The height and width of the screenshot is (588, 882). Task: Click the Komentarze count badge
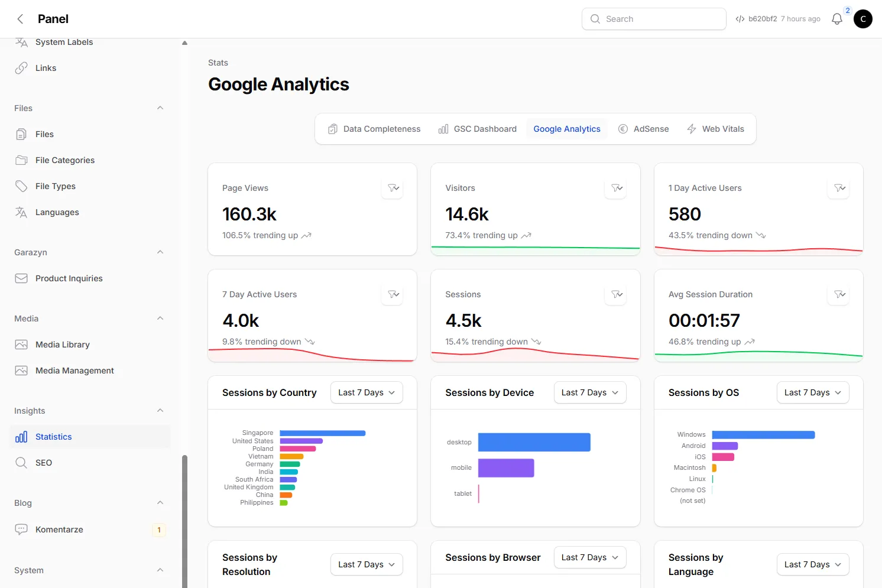pyautogui.click(x=159, y=530)
